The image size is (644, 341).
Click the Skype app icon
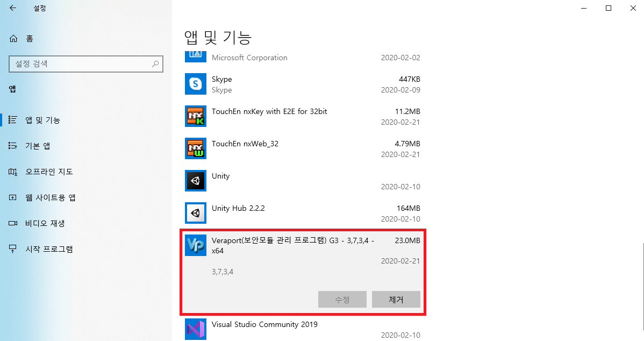[x=196, y=84]
